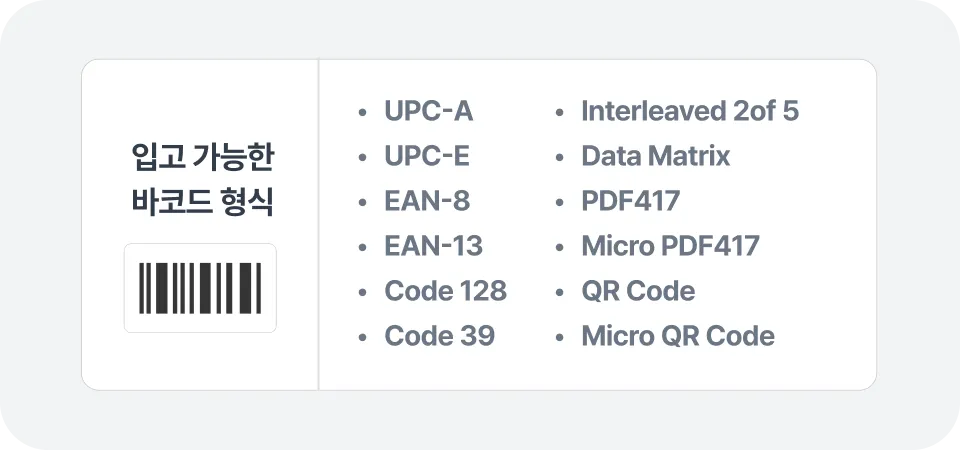Select the UPC-A list item
The width and height of the screenshot is (960, 450).
pyautogui.click(x=428, y=112)
